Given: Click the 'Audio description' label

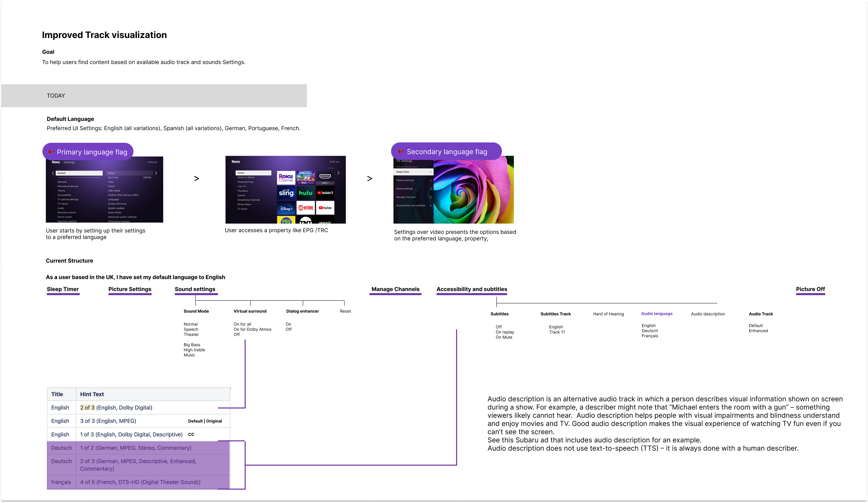Looking at the screenshot, I should click(708, 314).
